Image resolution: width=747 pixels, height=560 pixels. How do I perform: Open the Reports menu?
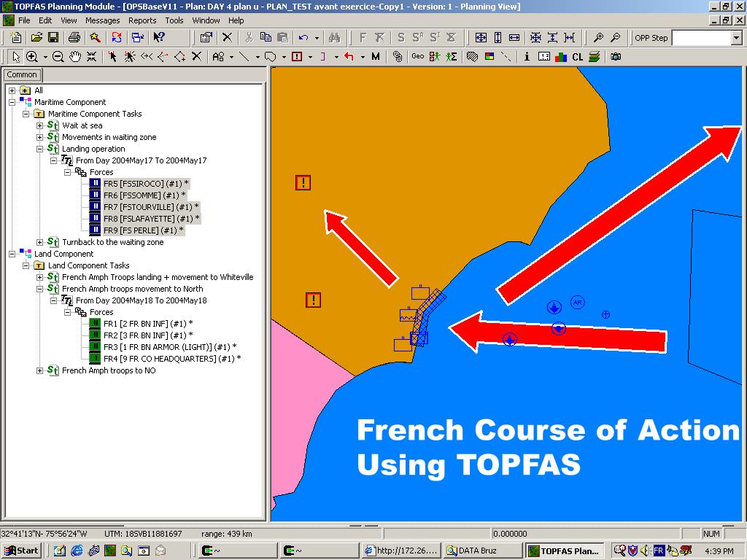click(142, 20)
